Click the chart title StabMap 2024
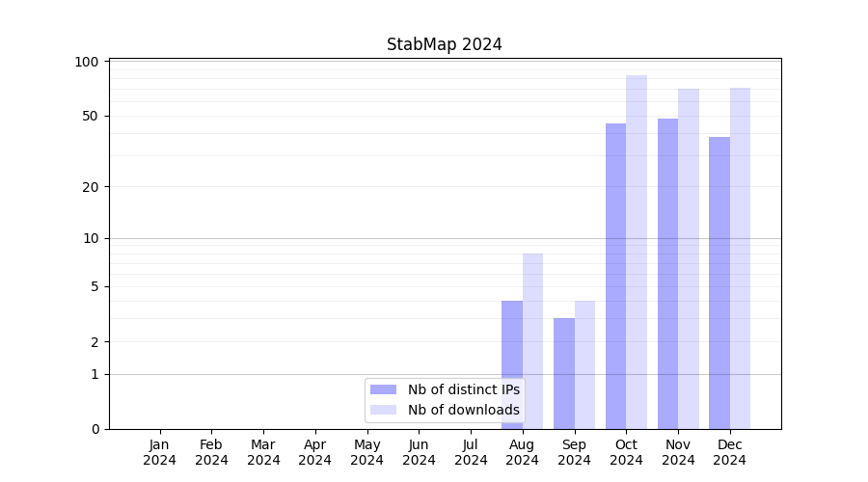Image resolution: width=868 pixels, height=482 pixels. pyautogui.click(x=444, y=44)
